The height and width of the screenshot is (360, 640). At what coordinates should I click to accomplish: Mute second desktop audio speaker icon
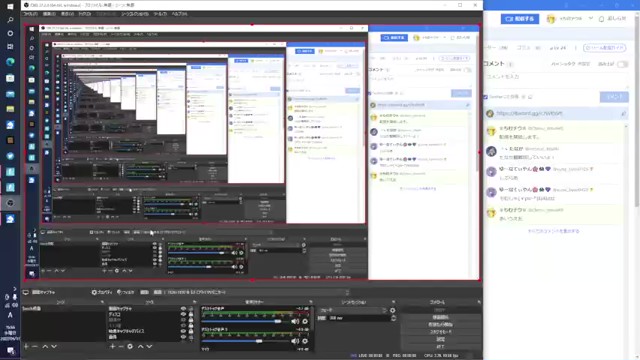point(295,341)
